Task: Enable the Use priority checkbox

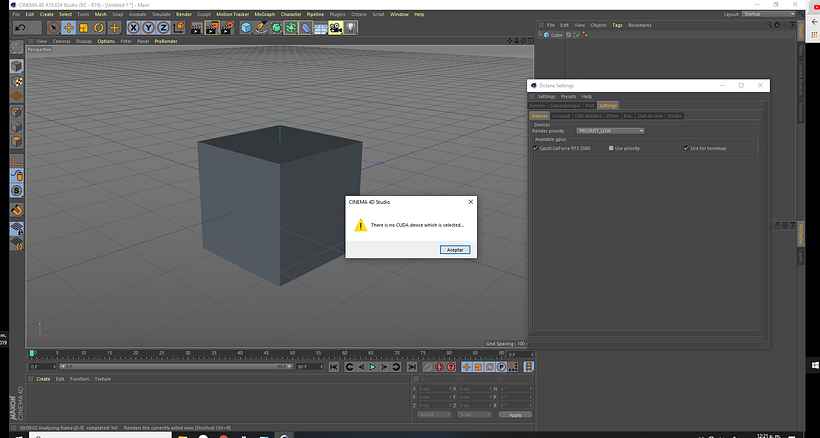Action: pyautogui.click(x=611, y=148)
